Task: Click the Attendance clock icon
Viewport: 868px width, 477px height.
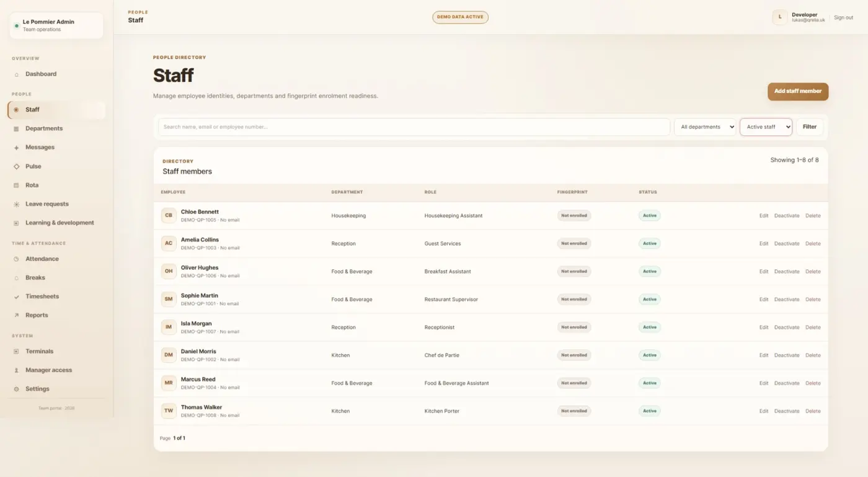Action: [16, 259]
